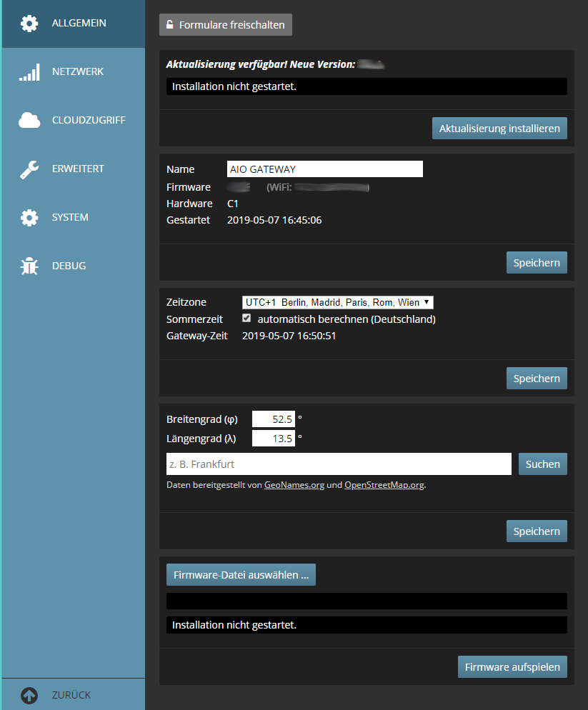Click the Firmware aufspielen button
Screen dimensions: 588x710
512,666
